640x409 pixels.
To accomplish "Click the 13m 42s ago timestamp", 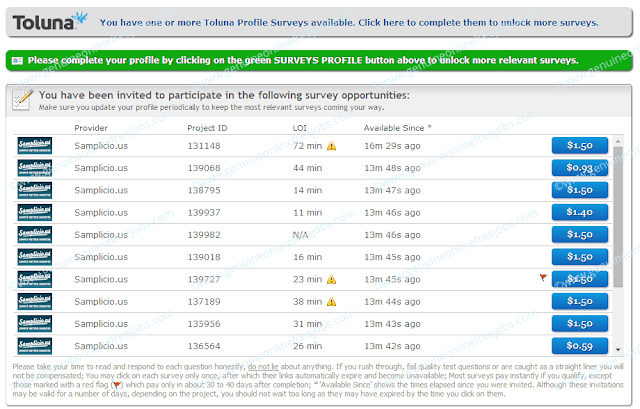I will tap(392, 346).
